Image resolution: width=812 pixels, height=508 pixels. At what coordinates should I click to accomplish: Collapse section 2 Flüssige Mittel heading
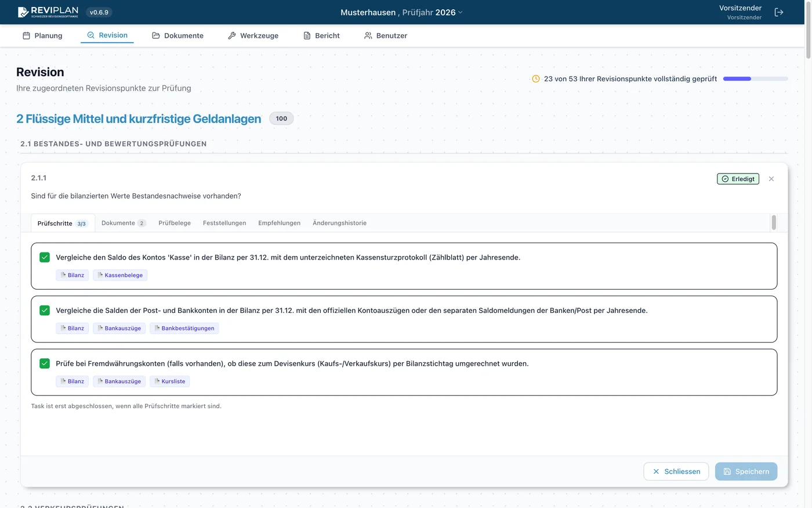pyautogui.click(x=139, y=119)
